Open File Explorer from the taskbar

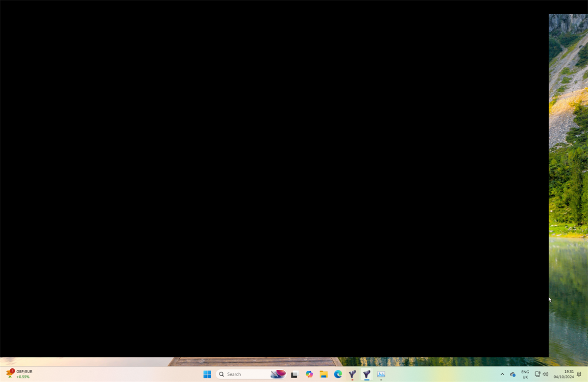coord(323,374)
